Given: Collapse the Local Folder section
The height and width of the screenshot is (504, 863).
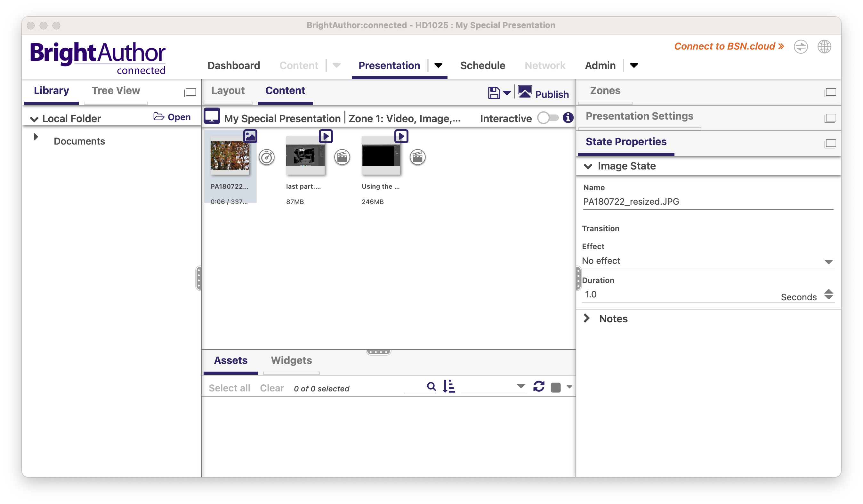Looking at the screenshot, I should tap(34, 119).
